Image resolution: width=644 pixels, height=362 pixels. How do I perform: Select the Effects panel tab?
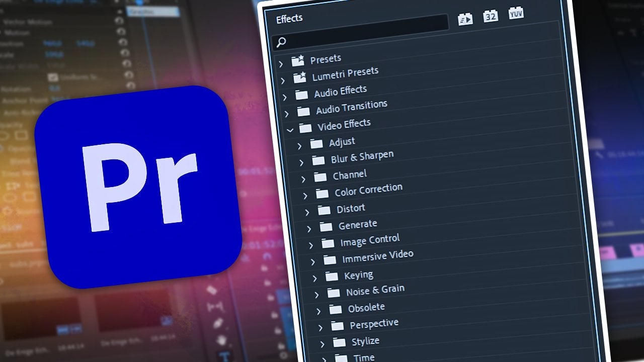(x=289, y=19)
